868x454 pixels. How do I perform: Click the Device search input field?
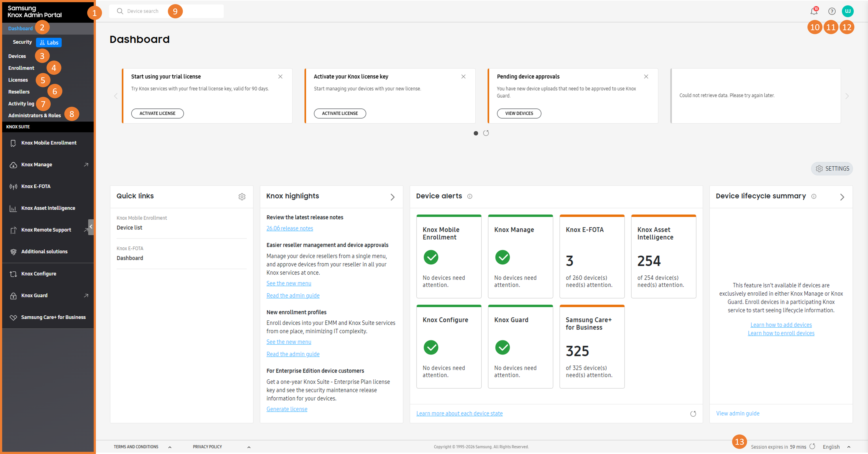tap(166, 11)
